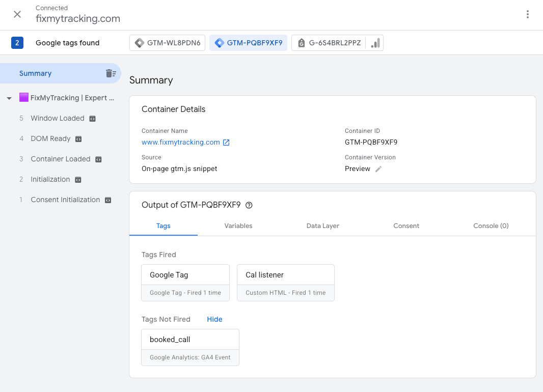
Task: Click the blue tag count badge
Action: coord(17,43)
